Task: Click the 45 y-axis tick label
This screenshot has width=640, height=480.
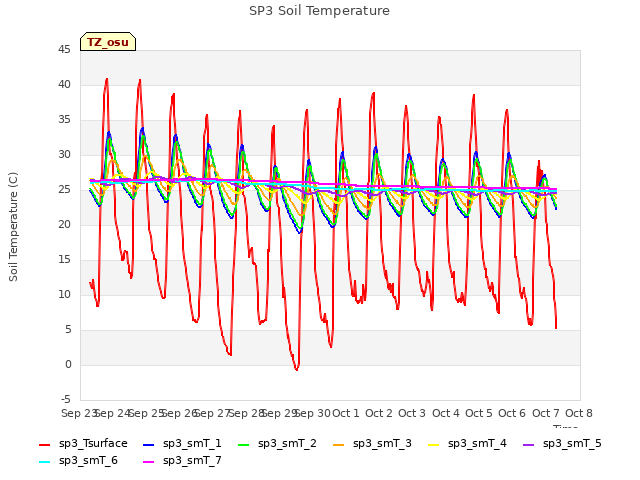Action: (x=64, y=49)
